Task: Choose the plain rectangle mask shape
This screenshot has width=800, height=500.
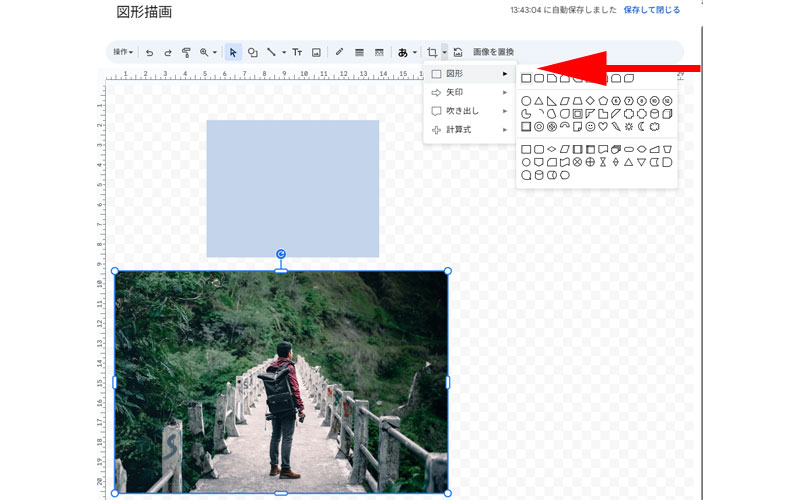Action: point(526,78)
